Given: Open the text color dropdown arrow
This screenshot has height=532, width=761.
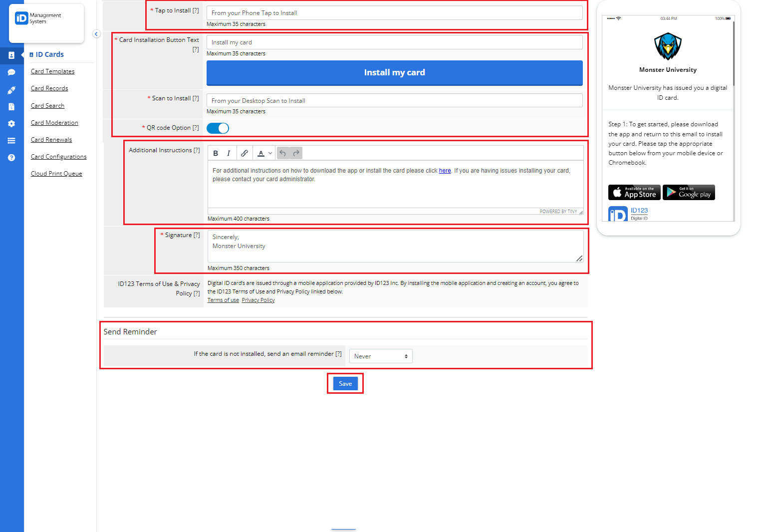Looking at the screenshot, I should coord(270,153).
